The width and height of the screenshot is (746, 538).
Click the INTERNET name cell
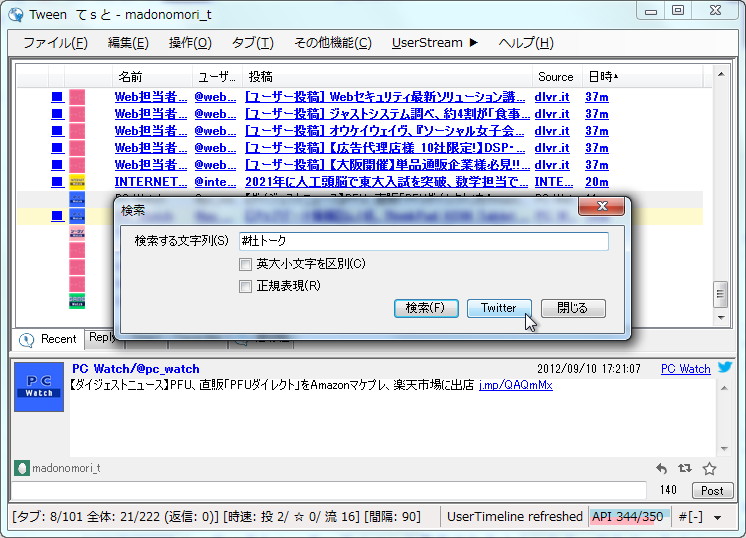[x=151, y=182]
